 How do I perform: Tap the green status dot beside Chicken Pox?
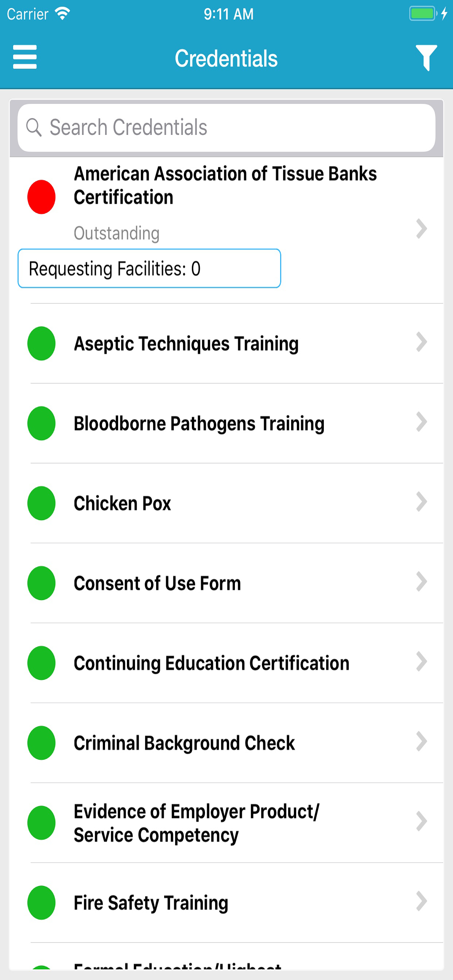(42, 503)
